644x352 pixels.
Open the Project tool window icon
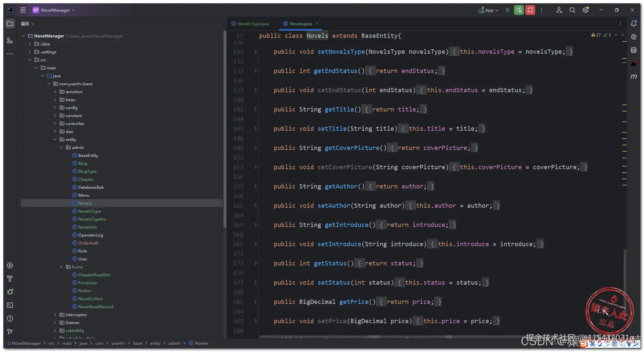[x=10, y=24]
